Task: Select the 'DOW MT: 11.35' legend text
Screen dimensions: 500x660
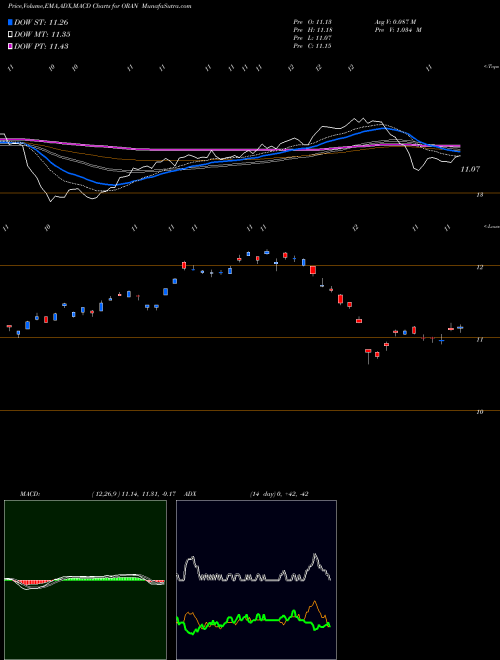Action: pyautogui.click(x=42, y=35)
